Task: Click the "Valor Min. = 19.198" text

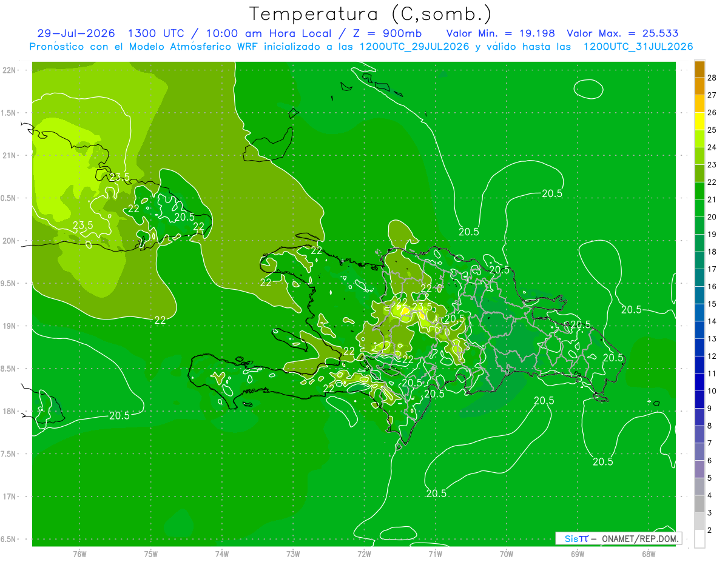Action: [x=501, y=33]
